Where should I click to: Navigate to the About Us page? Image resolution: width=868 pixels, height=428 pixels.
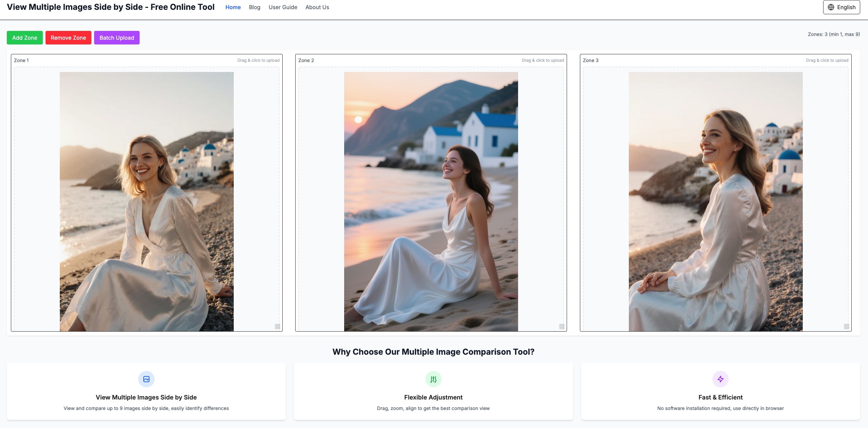click(317, 7)
